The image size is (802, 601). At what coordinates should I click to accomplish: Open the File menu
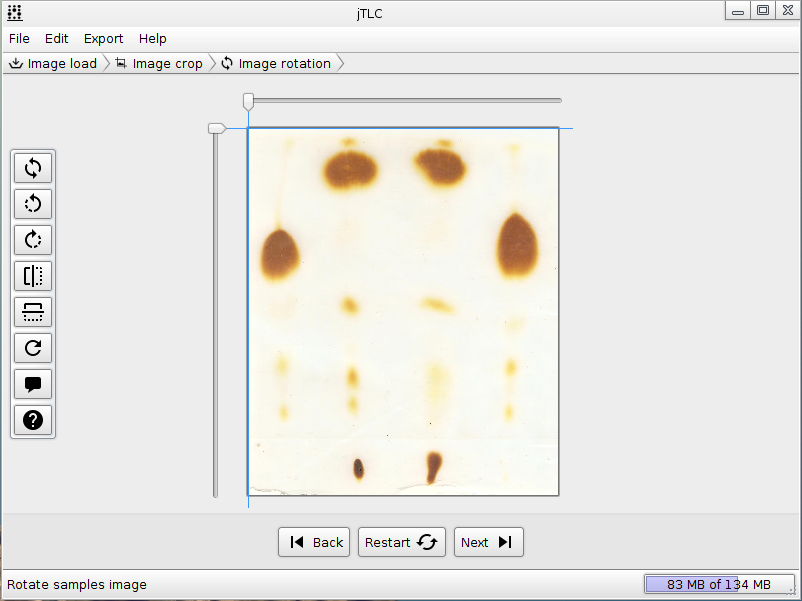coord(19,39)
